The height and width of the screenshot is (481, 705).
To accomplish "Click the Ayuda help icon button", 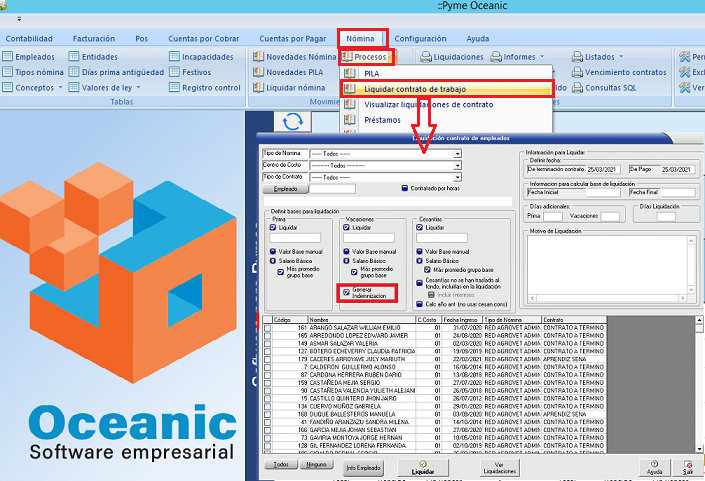I will pos(654,466).
